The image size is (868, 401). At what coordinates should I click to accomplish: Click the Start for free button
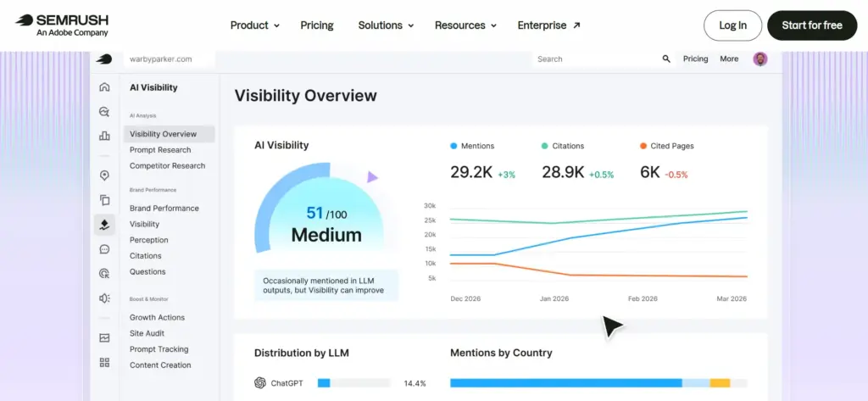click(812, 25)
